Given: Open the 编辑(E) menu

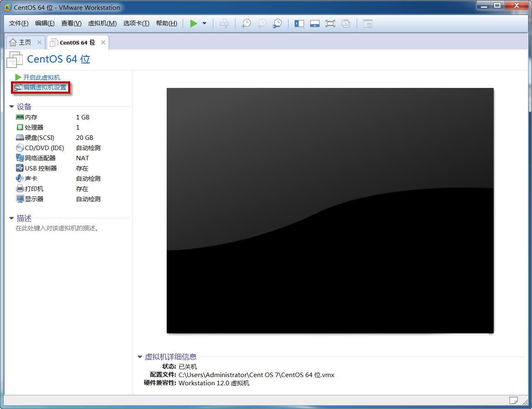Looking at the screenshot, I should [45, 23].
